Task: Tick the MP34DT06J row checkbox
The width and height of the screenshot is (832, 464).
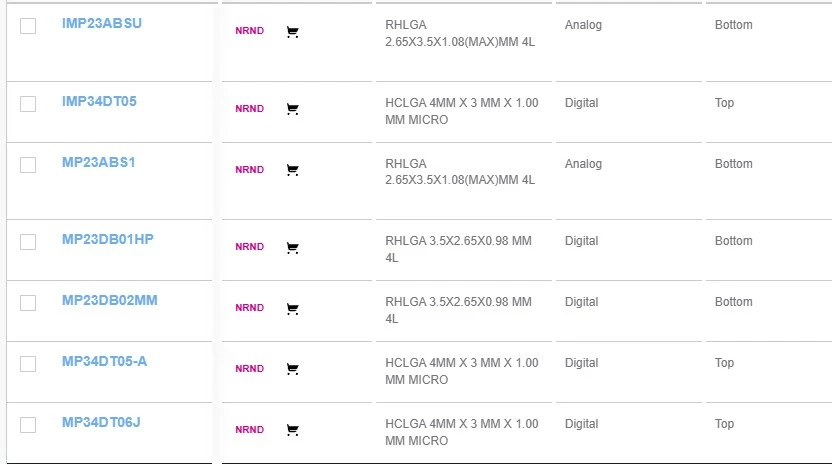Action: (28, 424)
